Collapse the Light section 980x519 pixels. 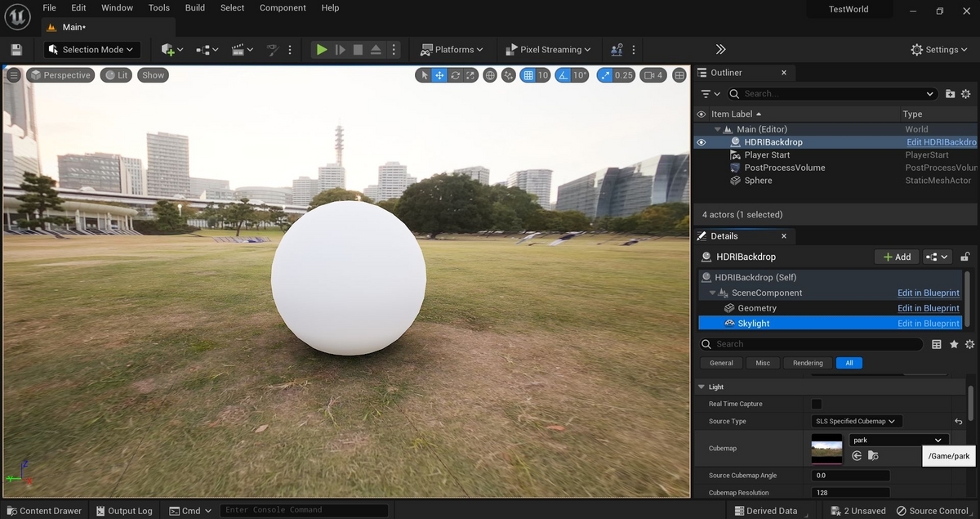click(x=701, y=387)
